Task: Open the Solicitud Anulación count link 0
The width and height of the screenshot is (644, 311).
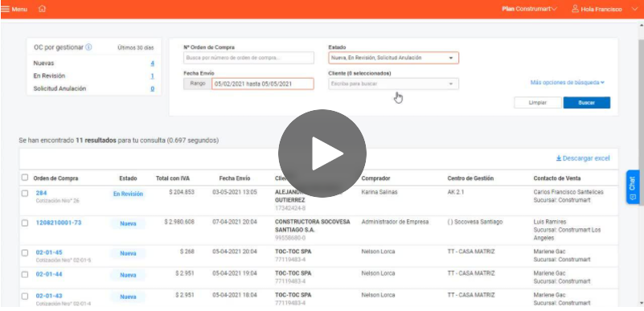Action: click(153, 88)
